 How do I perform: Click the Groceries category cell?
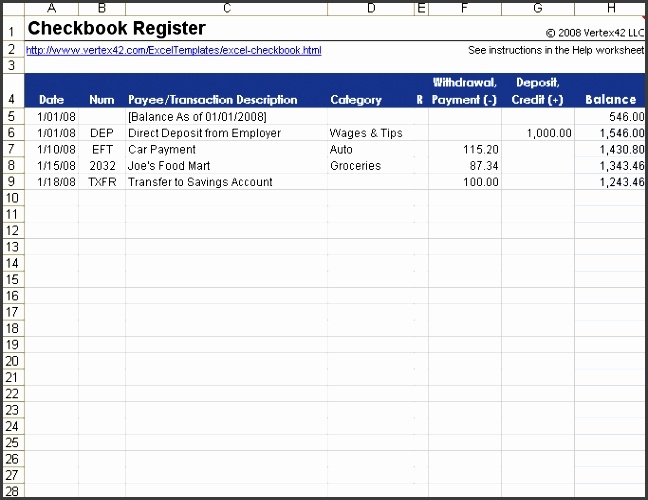click(355, 165)
